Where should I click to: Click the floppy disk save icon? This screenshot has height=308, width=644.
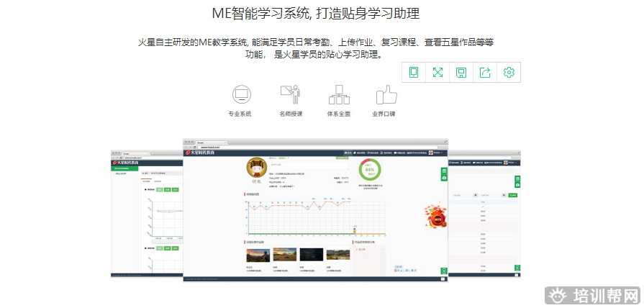point(461,72)
